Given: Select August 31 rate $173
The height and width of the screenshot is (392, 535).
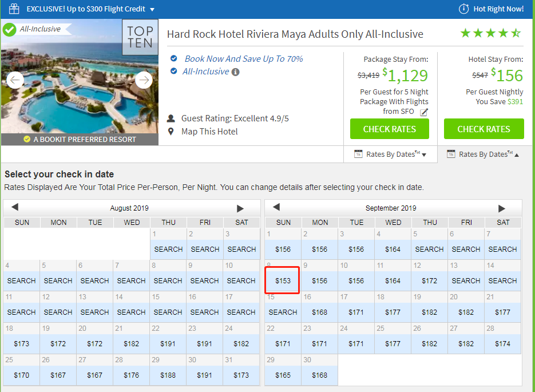Looking at the screenshot, I should click(241, 375).
